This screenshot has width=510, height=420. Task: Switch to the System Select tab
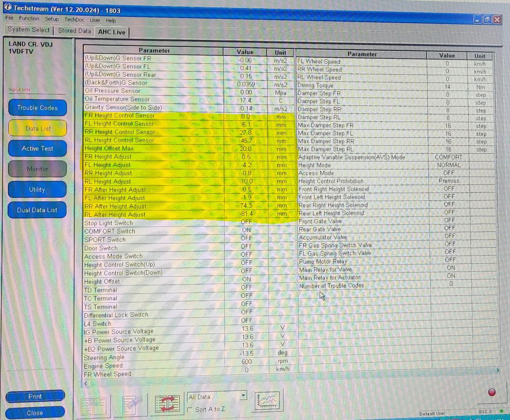point(29,30)
